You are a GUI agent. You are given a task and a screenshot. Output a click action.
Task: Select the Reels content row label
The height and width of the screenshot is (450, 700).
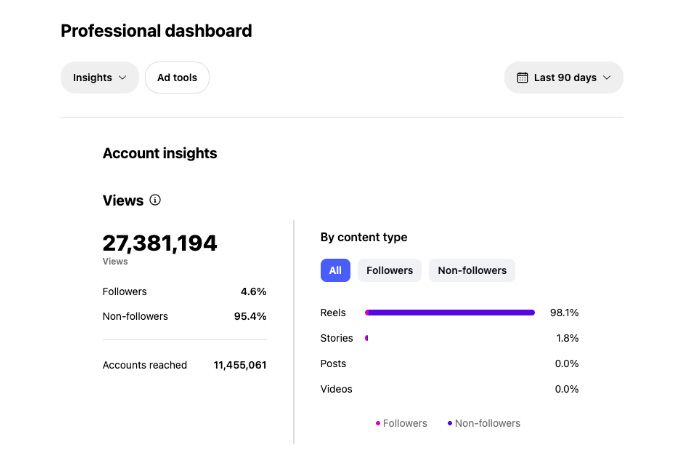(x=333, y=313)
